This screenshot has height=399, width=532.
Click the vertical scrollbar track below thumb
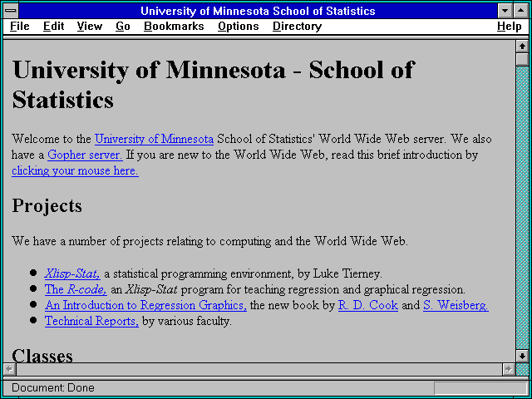[522, 208]
